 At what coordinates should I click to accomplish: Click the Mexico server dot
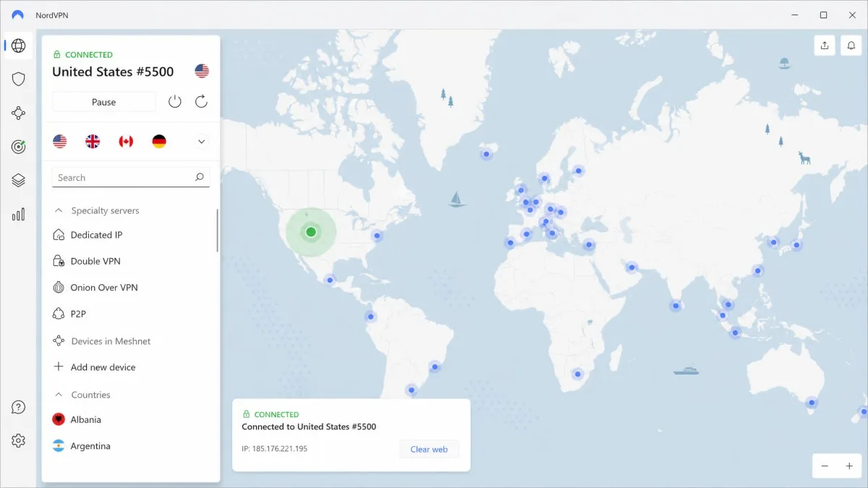(330, 279)
